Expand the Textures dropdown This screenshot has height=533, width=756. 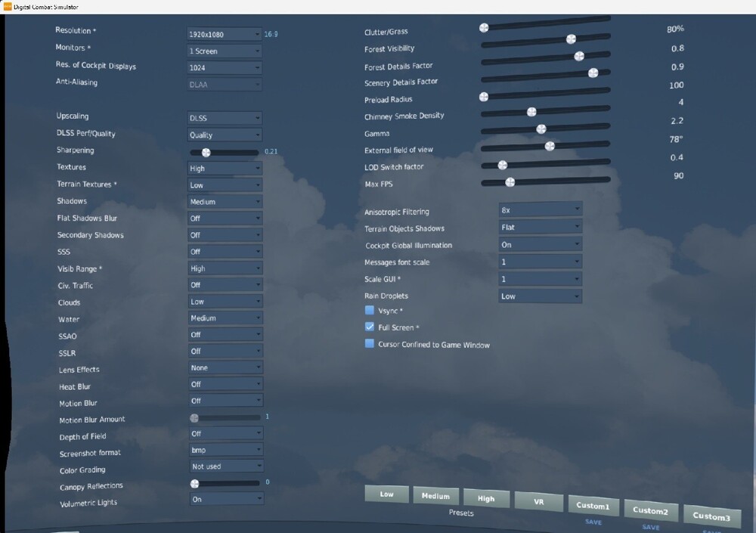point(225,168)
